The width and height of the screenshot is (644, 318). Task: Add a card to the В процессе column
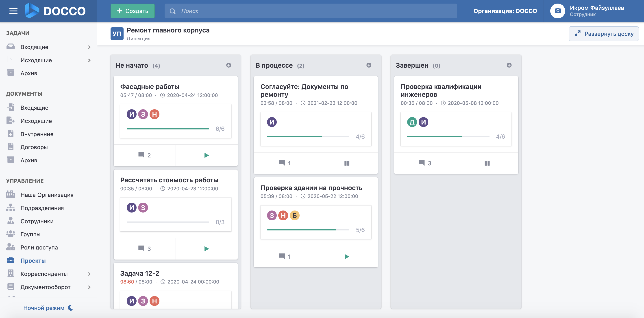point(369,65)
